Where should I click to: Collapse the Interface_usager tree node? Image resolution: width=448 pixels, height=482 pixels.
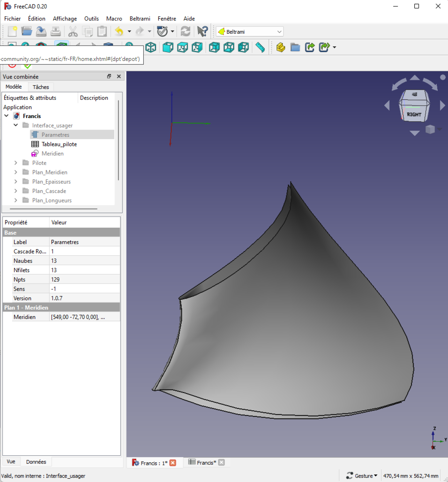(x=16, y=125)
